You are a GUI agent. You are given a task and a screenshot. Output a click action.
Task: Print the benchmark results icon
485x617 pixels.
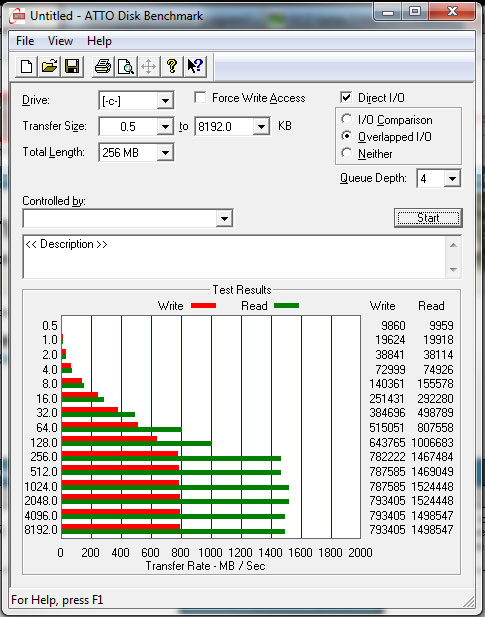pyautogui.click(x=103, y=67)
